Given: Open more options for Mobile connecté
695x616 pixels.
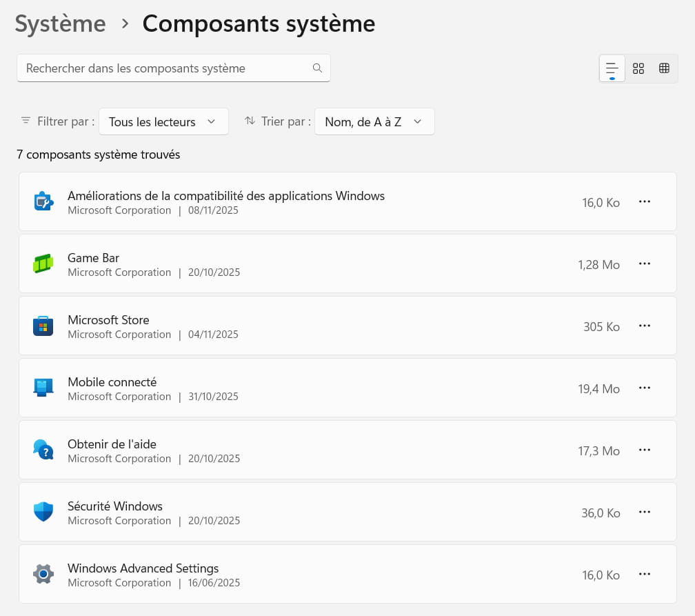Looking at the screenshot, I should tap(645, 388).
